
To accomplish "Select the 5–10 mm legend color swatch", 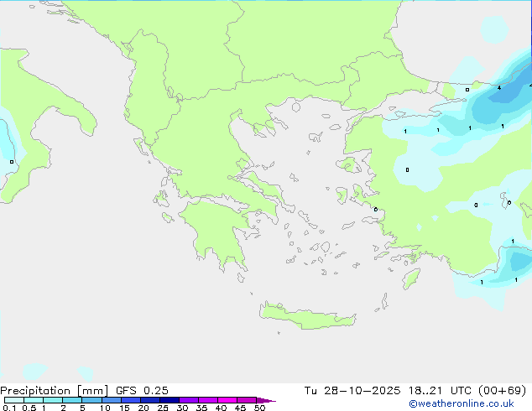I will tap(91, 400).
